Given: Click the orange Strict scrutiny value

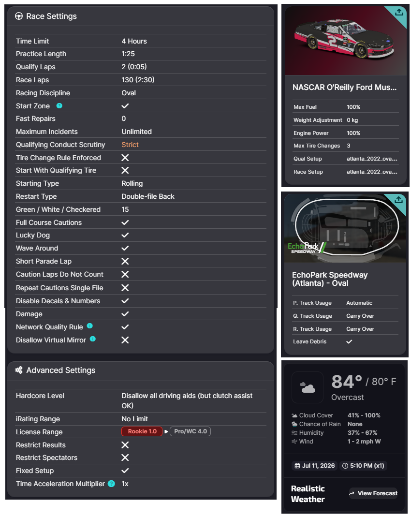Looking at the screenshot, I should [130, 145].
